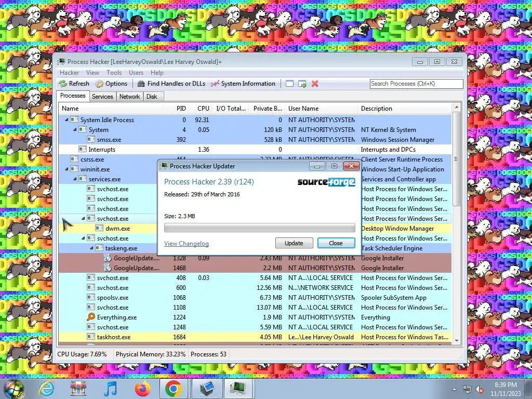Collapse the svchost.exe parent of taskeng.exe
Image resolution: width=532 pixels, height=399 pixels.
[83, 238]
